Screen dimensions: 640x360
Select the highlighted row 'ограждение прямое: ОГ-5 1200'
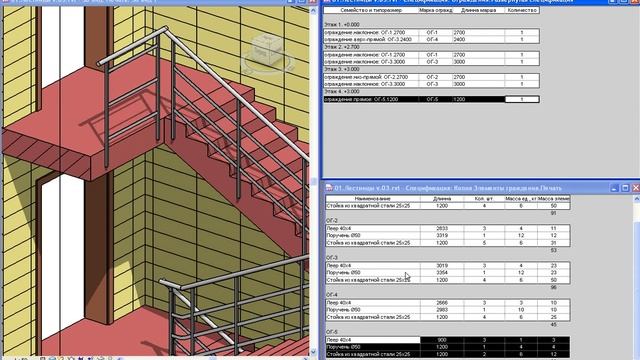431,99
